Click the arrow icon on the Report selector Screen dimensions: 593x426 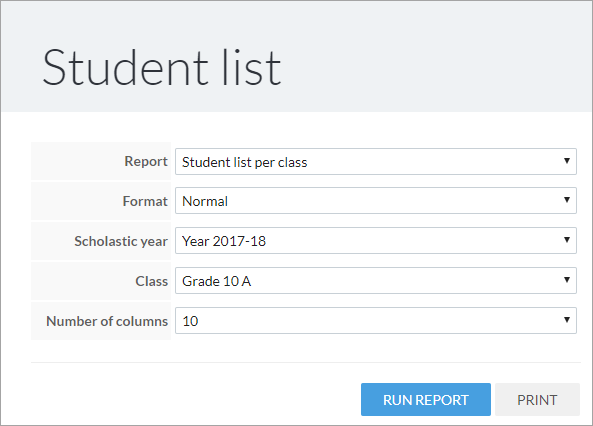point(567,161)
